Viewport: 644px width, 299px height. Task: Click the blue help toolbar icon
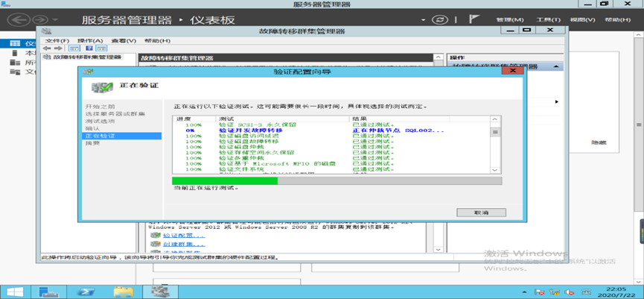[x=89, y=48]
